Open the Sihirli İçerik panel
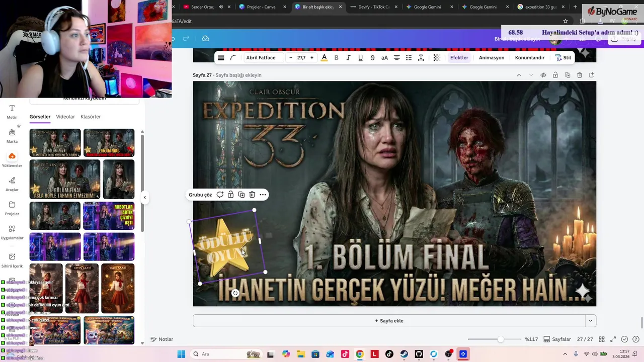 (12, 260)
